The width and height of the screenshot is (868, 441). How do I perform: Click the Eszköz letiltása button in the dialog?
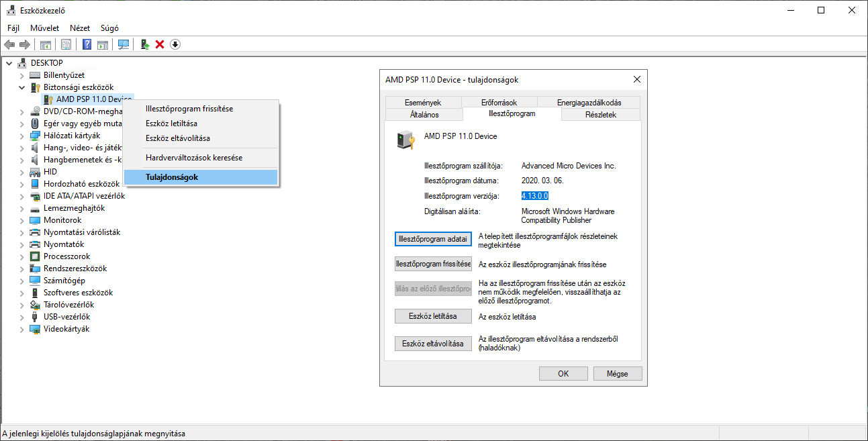pyautogui.click(x=433, y=316)
